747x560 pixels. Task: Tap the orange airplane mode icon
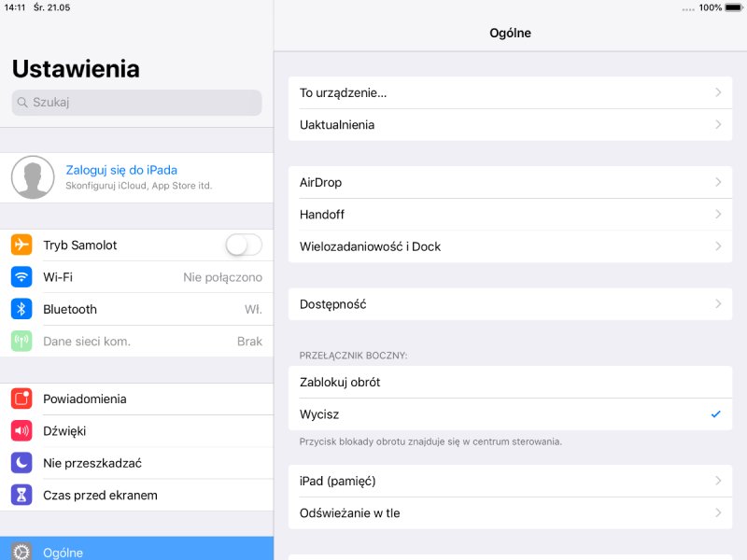pos(21,245)
